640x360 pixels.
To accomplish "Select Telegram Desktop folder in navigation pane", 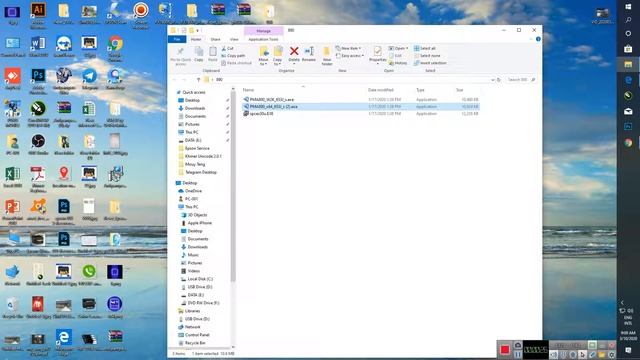I will [201, 172].
